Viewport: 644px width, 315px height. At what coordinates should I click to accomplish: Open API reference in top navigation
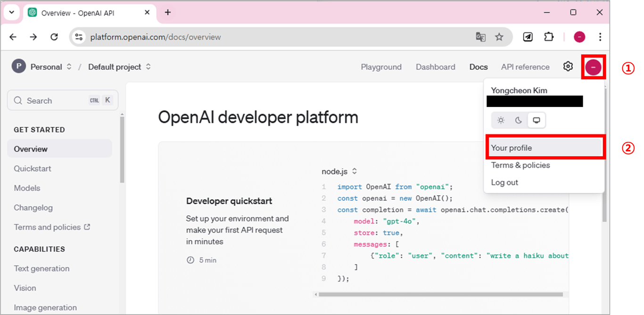click(x=525, y=67)
